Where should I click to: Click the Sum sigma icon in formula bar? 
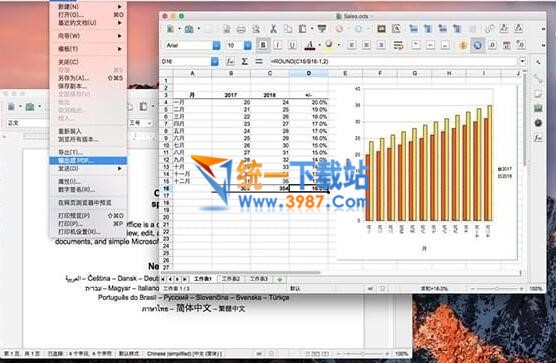pyautogui.click(x=244, y=61)
